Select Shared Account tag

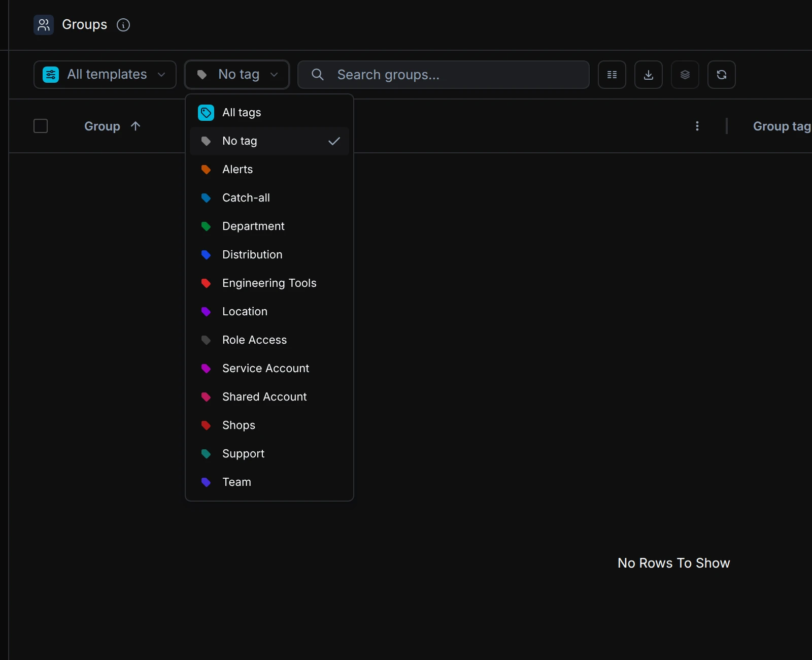tap(269, 397)
